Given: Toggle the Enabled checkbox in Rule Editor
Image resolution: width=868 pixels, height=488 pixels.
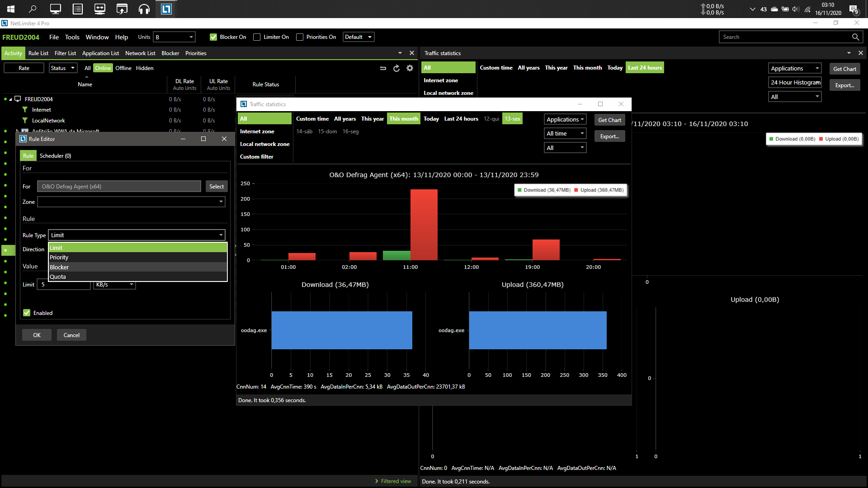Looking at the screenshot, I should pos(27,313).
